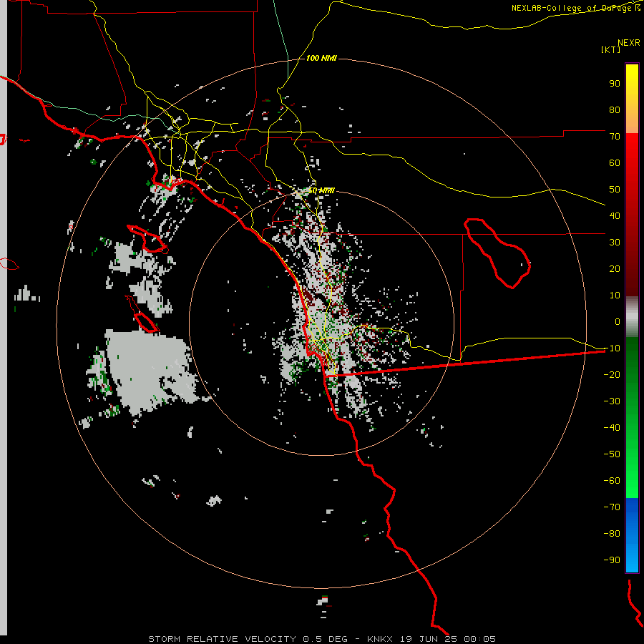Click the blue bottom segment of the velocity color bar
This screenshot has width=644, height=644.
pos(632,535)
